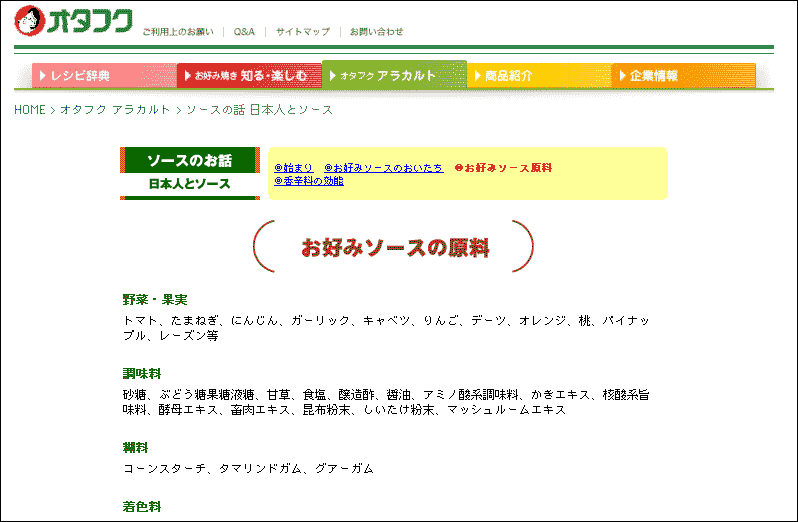Image resolution: width=798 pixels, height=522 pixels.
Task: Select the オタフク アラカルト tab
Action: tap(394, 75)
